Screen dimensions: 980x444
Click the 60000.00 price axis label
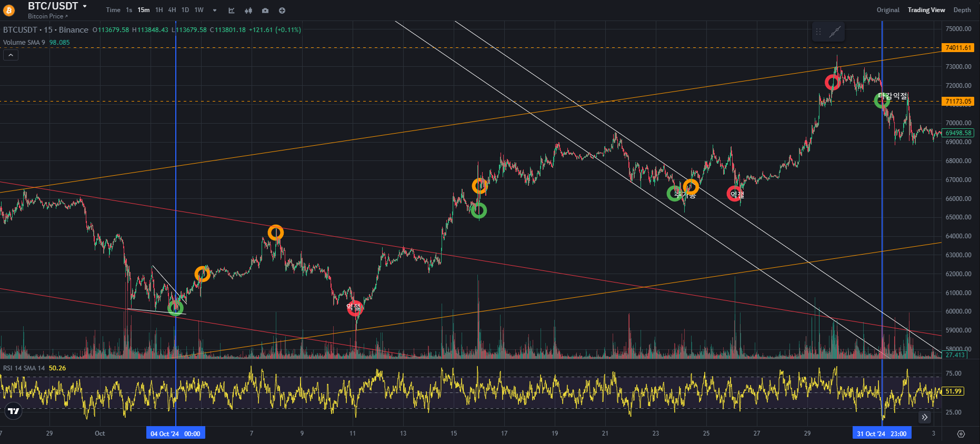[958, 311]
